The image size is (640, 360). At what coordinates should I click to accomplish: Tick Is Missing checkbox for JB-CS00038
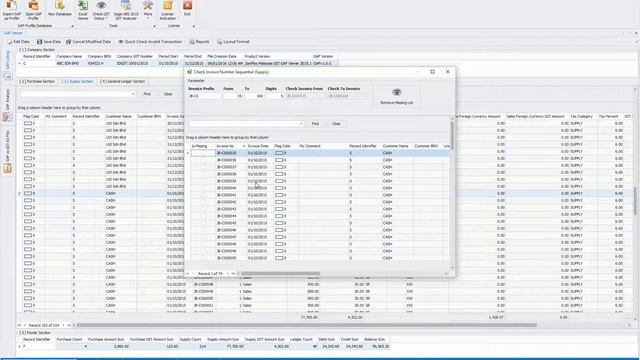point(203,174)
